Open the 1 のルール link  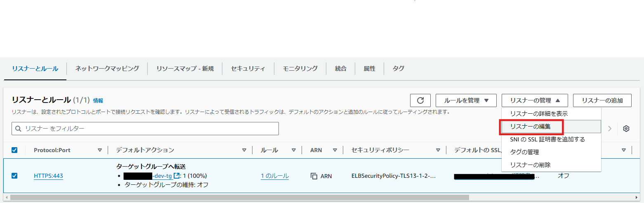click(275, 176)
